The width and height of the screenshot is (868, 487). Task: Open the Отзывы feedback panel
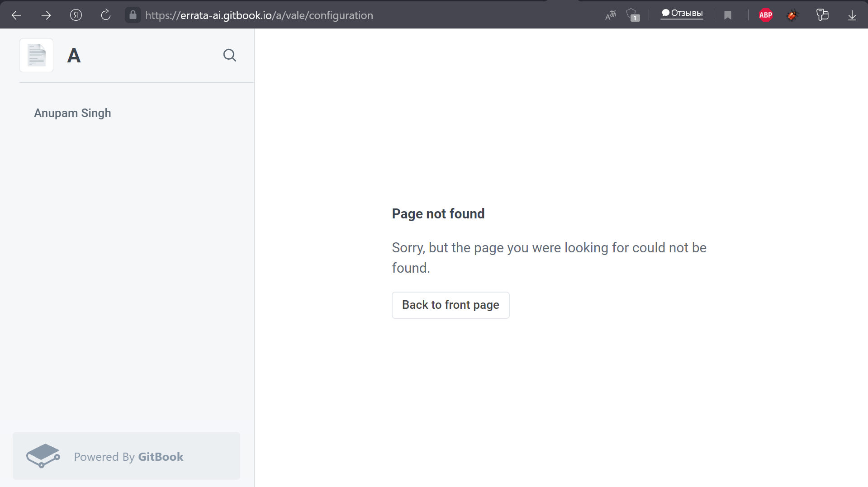click(682, 13)
